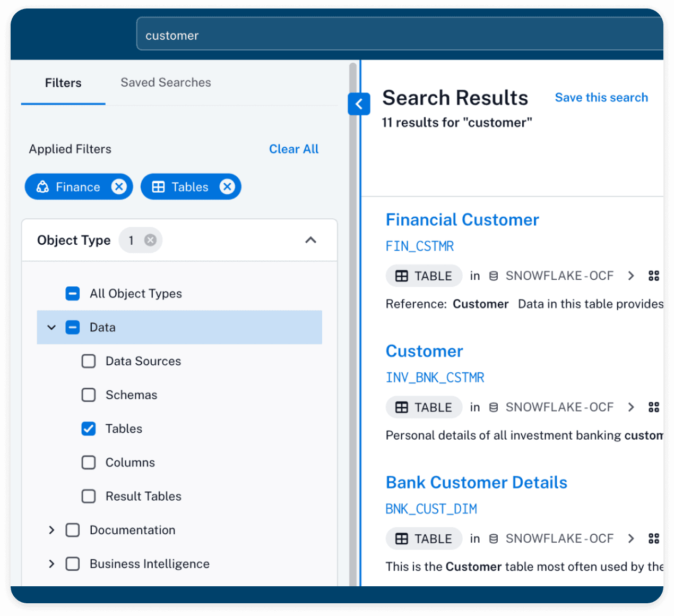Enable the Columns checkbox
Screen dimensions: 674x616
[89, 463]
